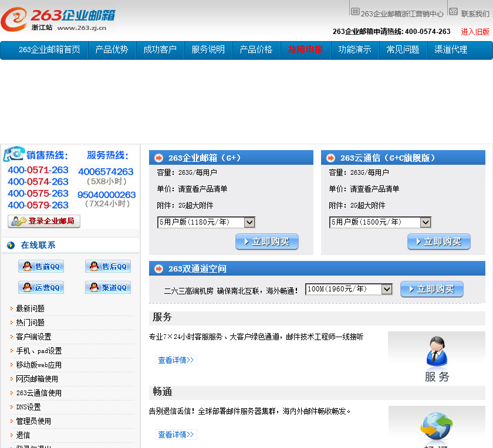Open 常见问题 menu item
Screen dimensions: 493x448
403,50
